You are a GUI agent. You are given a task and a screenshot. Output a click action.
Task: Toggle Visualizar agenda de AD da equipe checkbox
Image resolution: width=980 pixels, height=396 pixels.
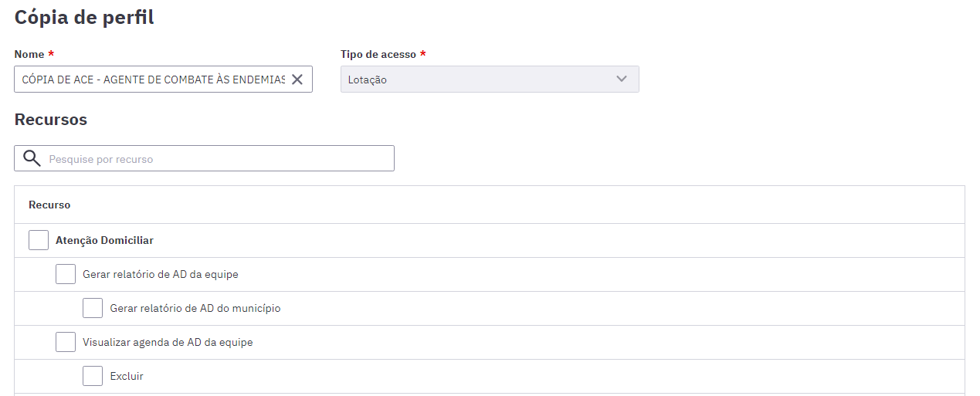click(66, 342)
